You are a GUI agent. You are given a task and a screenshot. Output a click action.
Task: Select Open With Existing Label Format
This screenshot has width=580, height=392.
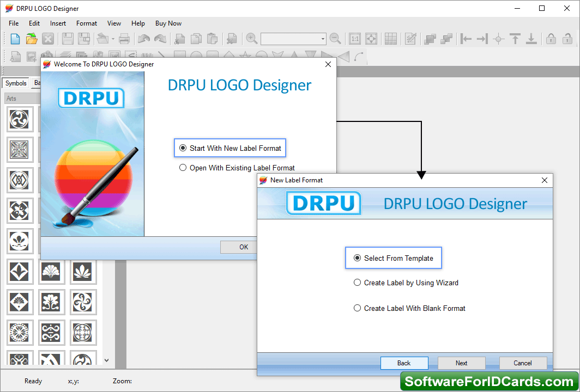coord(237,168)
